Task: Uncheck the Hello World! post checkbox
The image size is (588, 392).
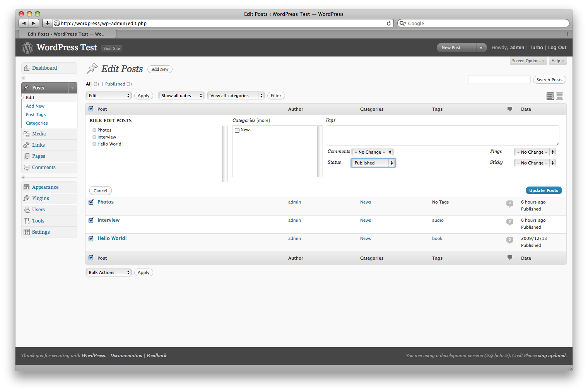Action: click(91, 238)
